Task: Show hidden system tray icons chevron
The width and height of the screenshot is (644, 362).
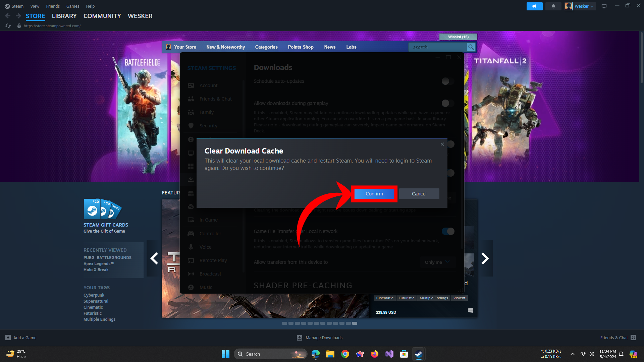Action: [573, 354]
